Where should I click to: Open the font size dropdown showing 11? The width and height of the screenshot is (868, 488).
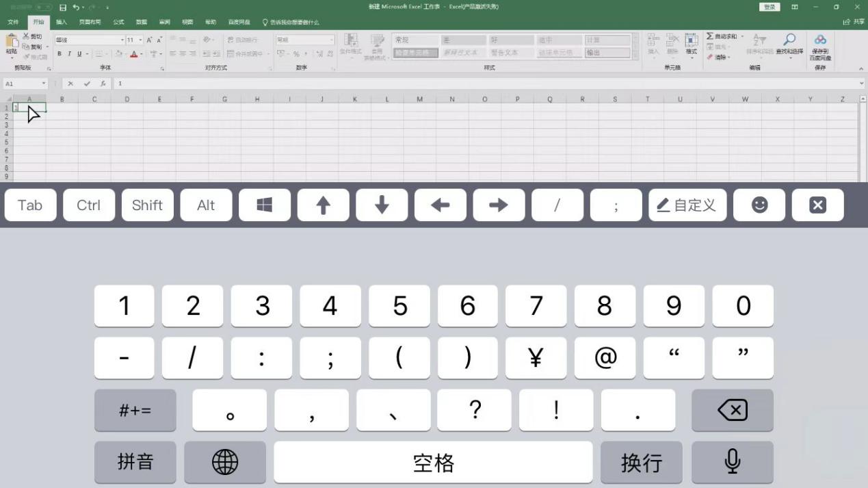pyautogui.click(x=140, y=40)
